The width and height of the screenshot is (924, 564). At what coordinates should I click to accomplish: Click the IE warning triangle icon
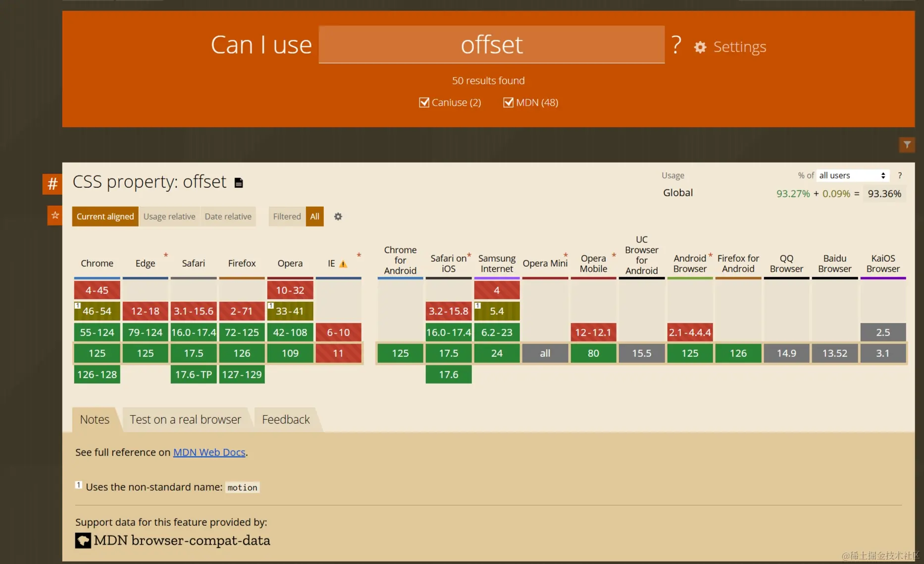[x=343, y=264]
